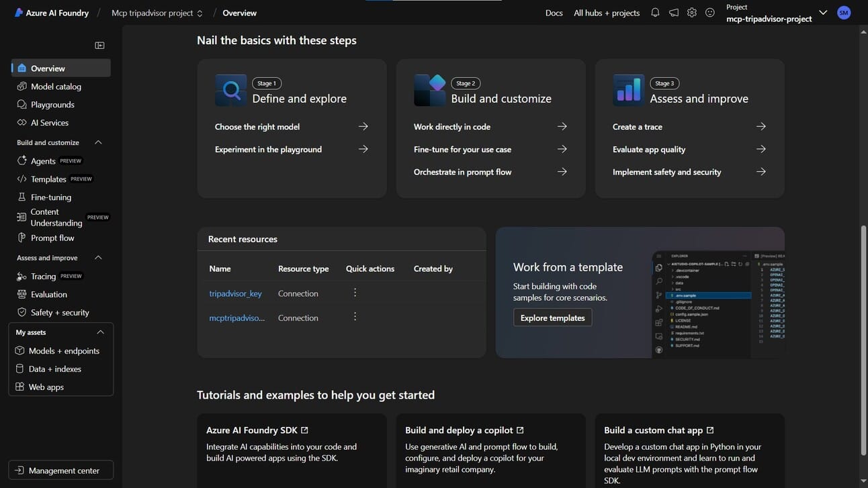The image size is (868, 488).
Task: Open the mcptripadviso... connection link
Action: click(x=237, y=318)
